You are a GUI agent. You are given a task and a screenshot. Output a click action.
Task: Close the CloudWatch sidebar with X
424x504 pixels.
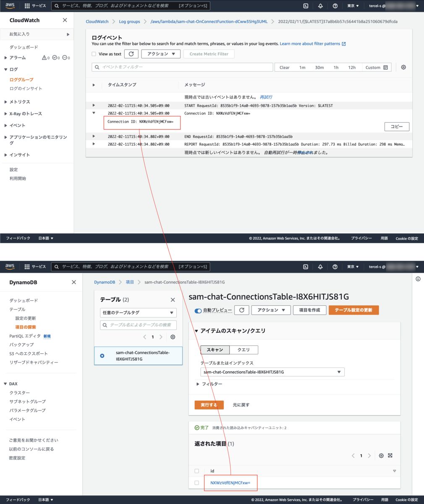pos(65,20)
